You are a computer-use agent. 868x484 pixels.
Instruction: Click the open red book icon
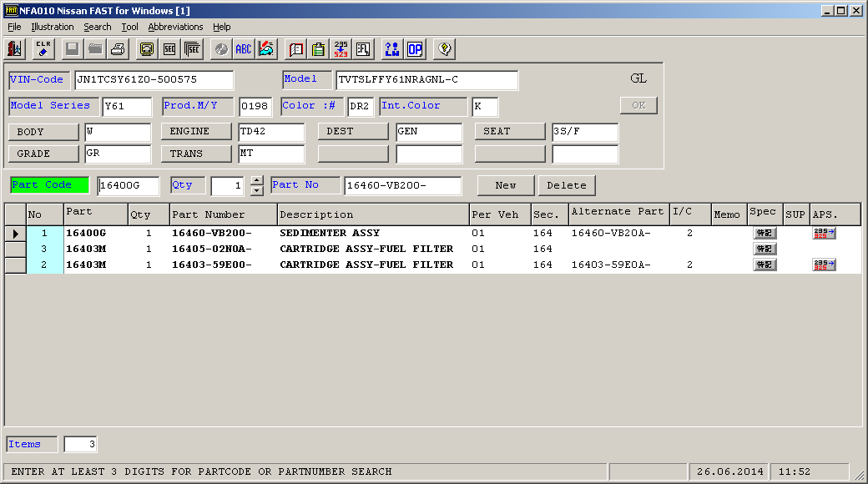tap(295, 49)
